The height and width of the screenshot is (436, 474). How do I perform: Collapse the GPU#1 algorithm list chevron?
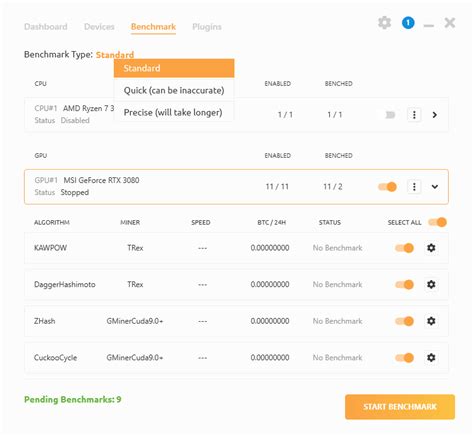tap(435, 187)
